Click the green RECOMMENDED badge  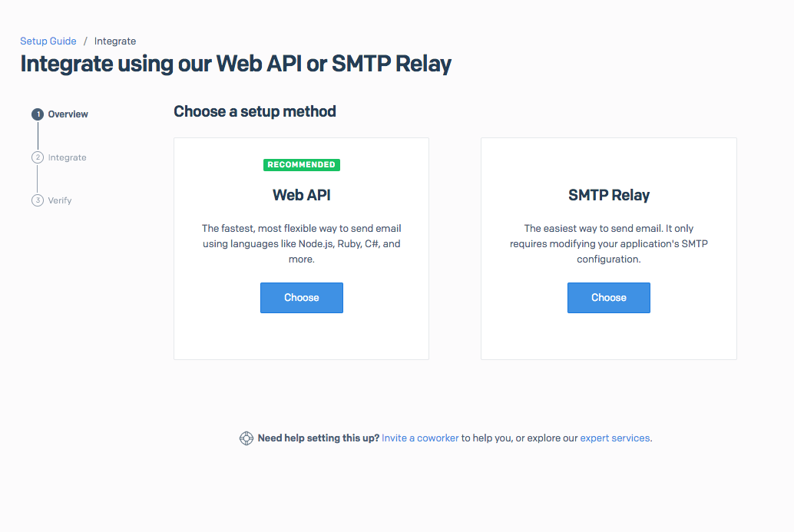(x=302, y=165)
